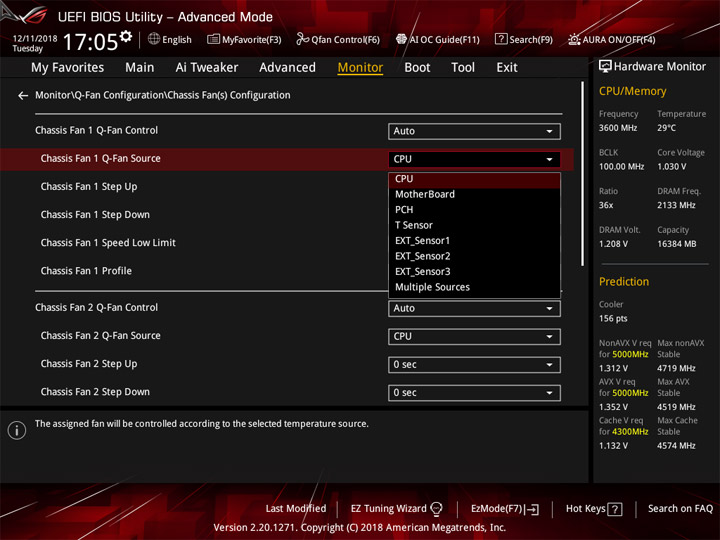Click the 16384 MB capacity value

[676, 244]
